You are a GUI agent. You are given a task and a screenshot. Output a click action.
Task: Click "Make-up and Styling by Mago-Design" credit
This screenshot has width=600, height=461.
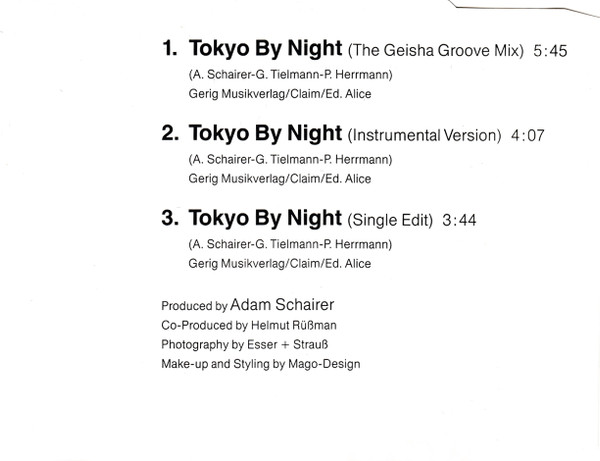click(x=260, y=364)
